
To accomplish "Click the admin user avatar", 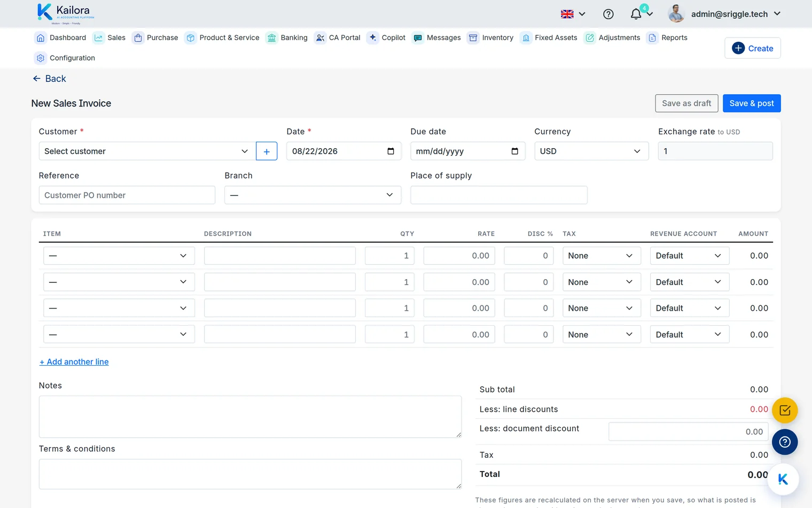I will [x=676, y=14].
